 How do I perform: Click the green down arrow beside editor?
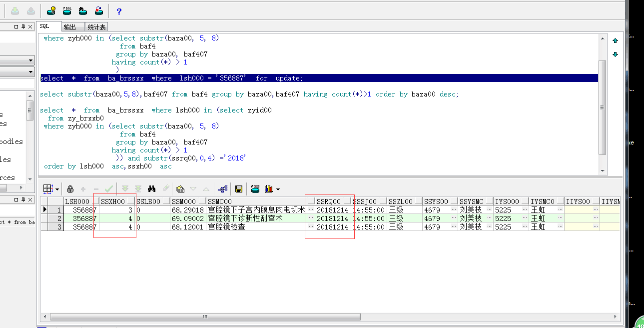(615, 54)
